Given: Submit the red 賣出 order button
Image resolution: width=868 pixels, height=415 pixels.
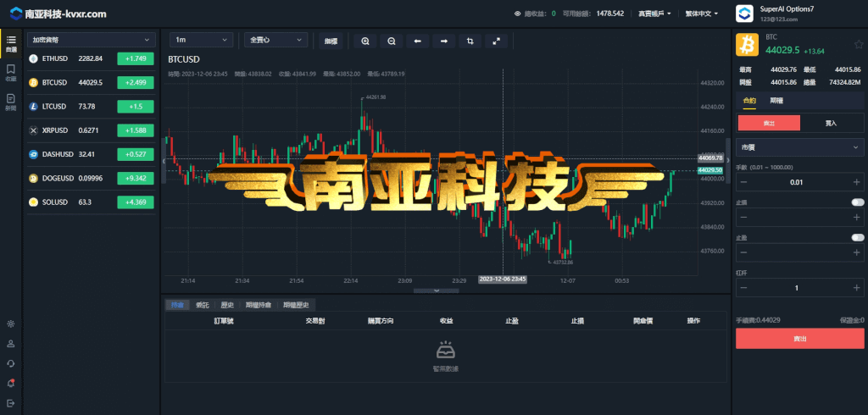Looking at the screenshot, I should pyautogui.click(x=800, y=338).
